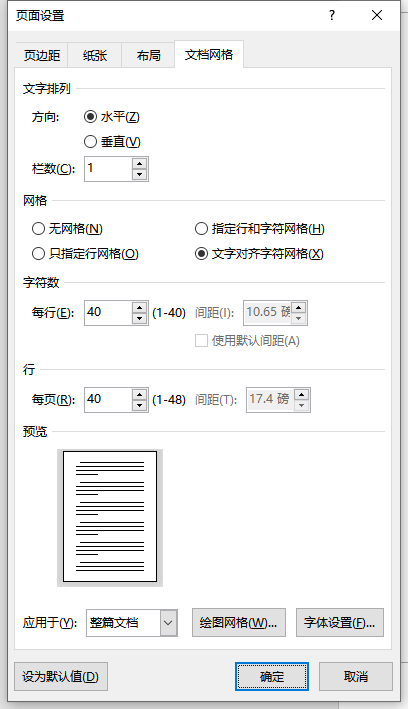Click the 每行 character count field
This screenshot has height=709, width=408.
[x=109, y=313]
